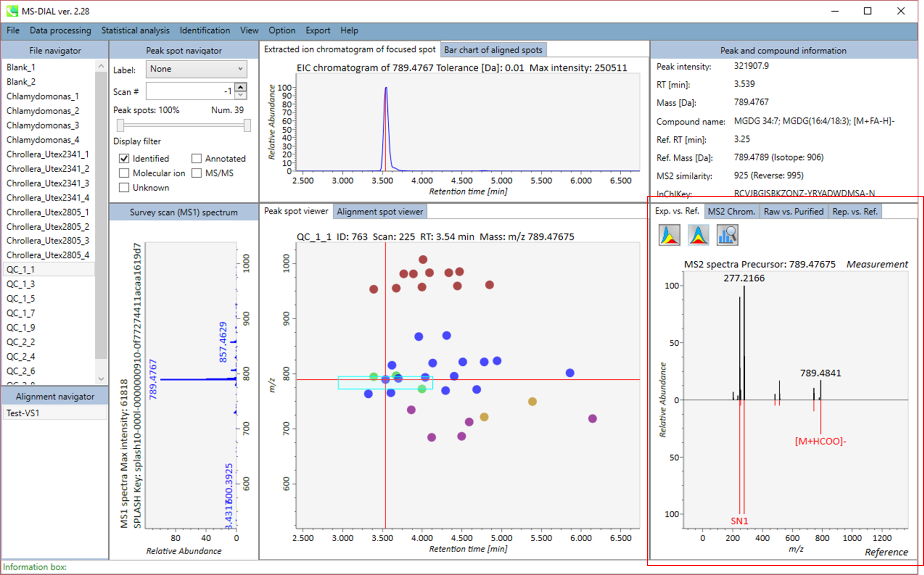This screenshot has width=924, height=575.
Task: Select Chlamydomonas_1 file
Action: [x=49, y=97]
